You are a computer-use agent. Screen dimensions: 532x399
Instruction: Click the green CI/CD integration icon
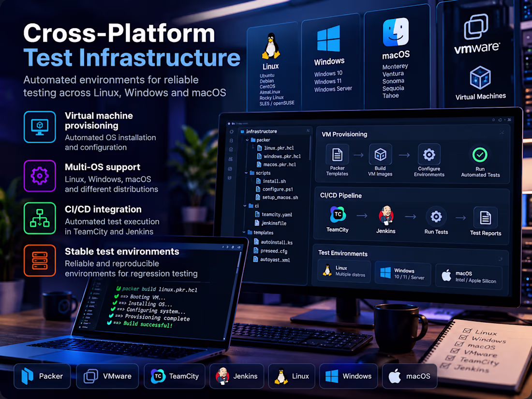(40, 218)
